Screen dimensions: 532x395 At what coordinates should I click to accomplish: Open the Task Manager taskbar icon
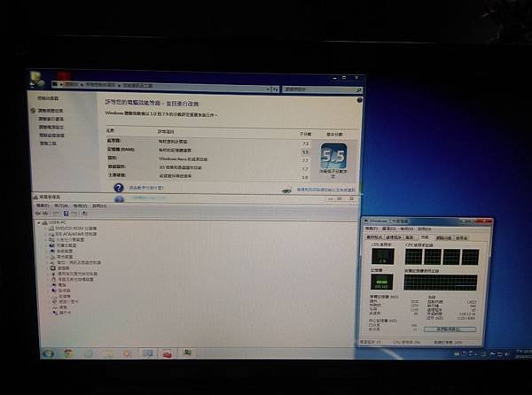[187, 352]
